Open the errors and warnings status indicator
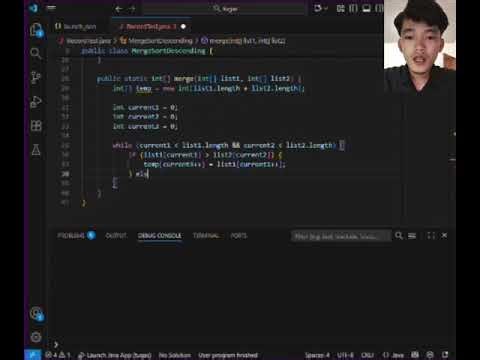Image resolution: width=480 pixels, height=360 pixels. (x=58, y=355)
